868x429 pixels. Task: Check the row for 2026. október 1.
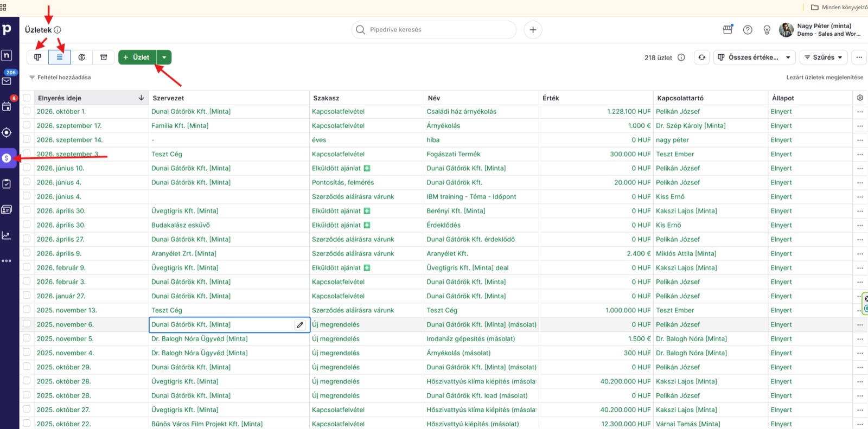27,111
